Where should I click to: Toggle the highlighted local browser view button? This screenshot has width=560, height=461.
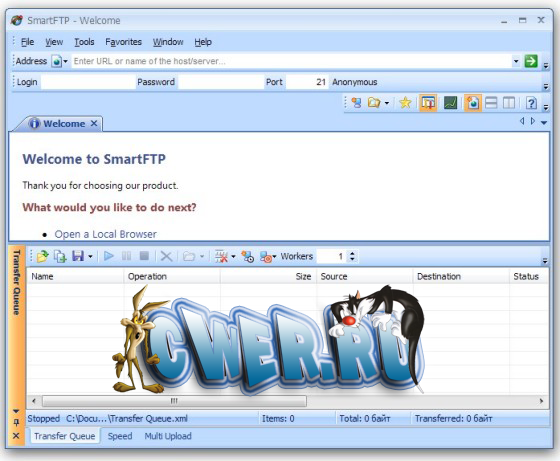click(x=472, y=103)
